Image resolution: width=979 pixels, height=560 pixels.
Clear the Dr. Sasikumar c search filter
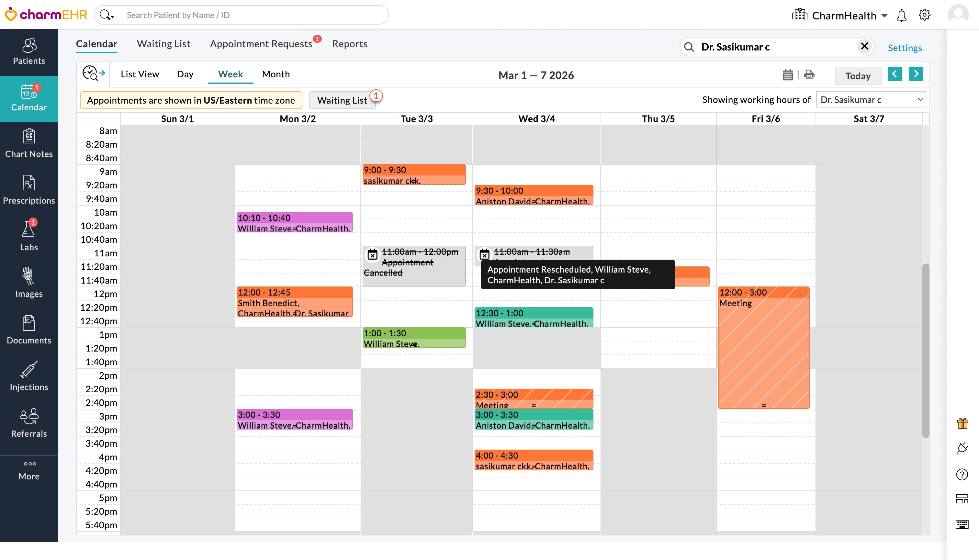864,47
